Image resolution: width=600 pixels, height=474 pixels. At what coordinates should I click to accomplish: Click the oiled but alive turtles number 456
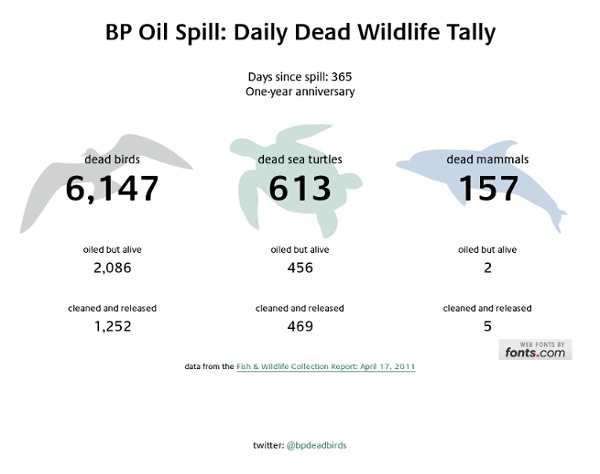300,268
